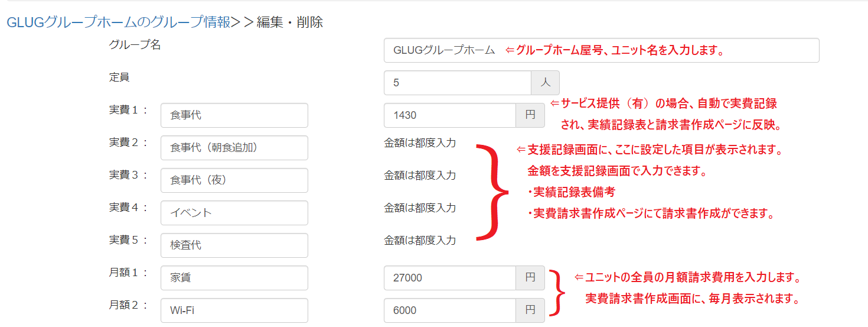Focus the 定員 field showing 5

tap(457, 83)
